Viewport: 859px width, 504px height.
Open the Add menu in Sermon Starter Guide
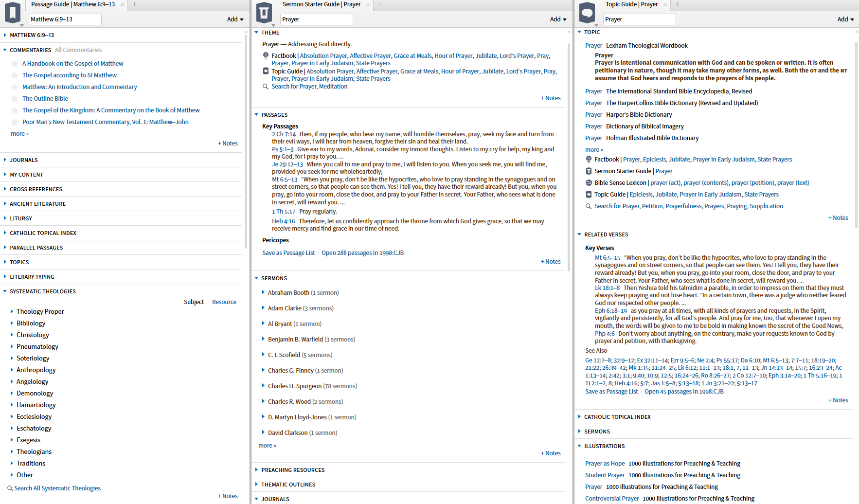558,19
